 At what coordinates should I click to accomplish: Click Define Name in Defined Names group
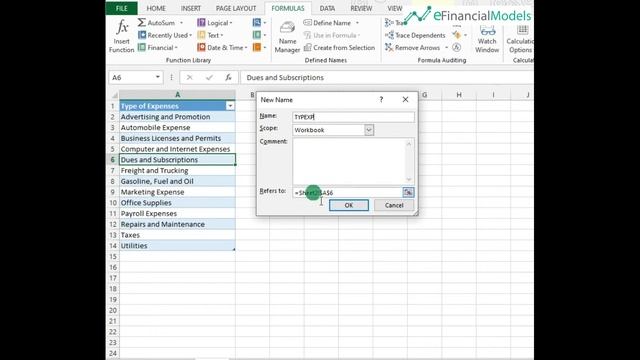click(327, 23)
